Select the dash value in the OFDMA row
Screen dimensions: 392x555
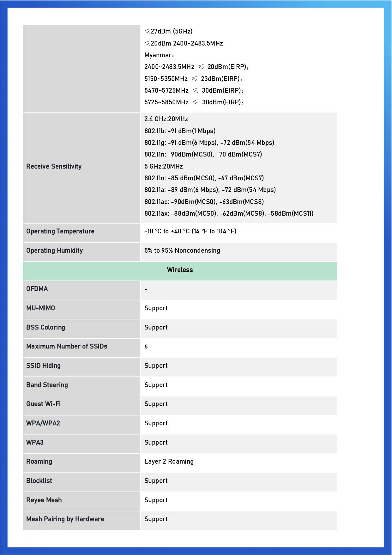click(146, 289)
